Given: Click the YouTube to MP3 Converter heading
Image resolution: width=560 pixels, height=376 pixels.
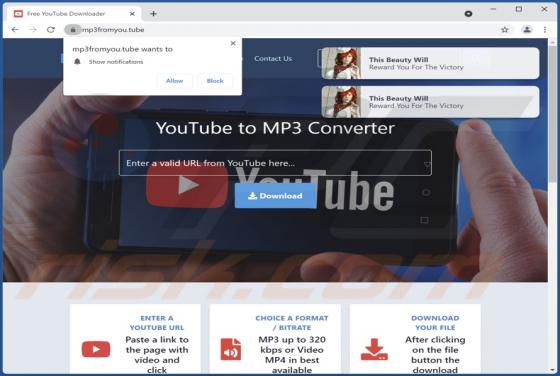Looking at the screenshot, I should tap(275, 128).
